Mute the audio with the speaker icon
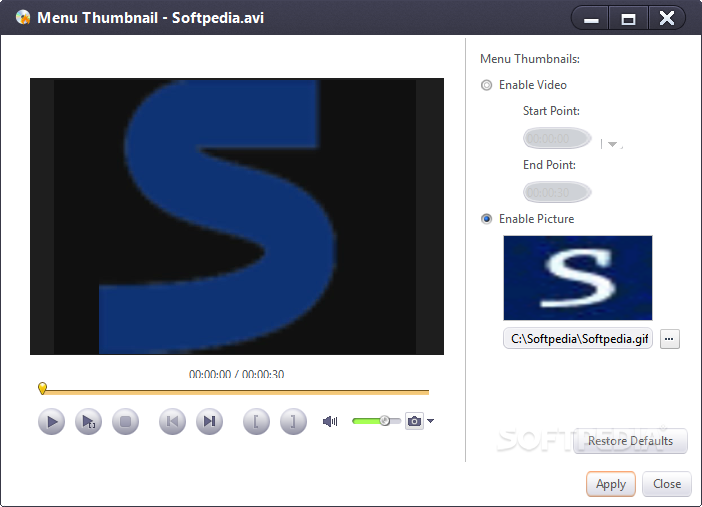Image resolution: width=702 pixels, height=507 pixels. (x=330, y=421)
